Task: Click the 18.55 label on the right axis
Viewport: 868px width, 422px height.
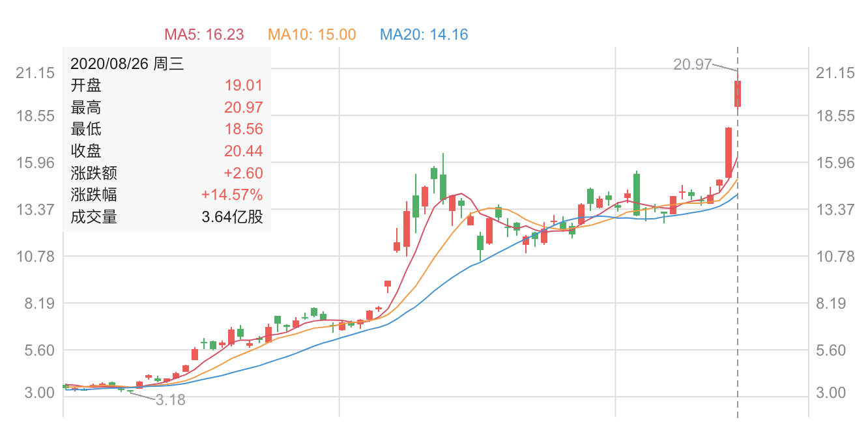Action: coord(835,116)
